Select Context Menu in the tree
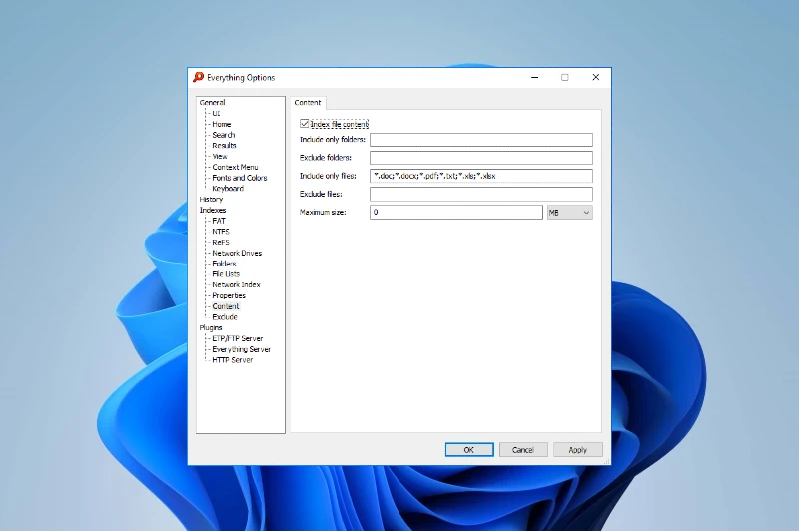799x532 pixels. pyautogui.click(x=235, y=167)
